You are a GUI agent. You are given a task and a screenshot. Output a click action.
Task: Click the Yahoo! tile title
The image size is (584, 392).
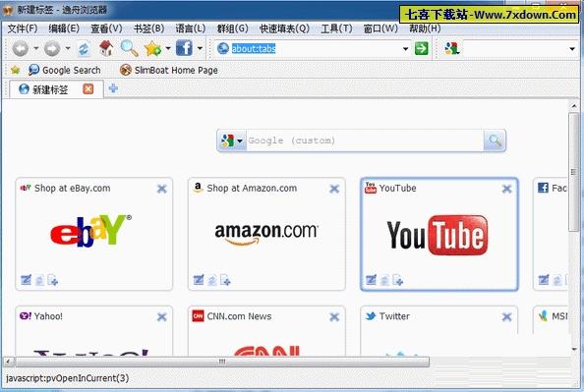(x=48, y=316)
